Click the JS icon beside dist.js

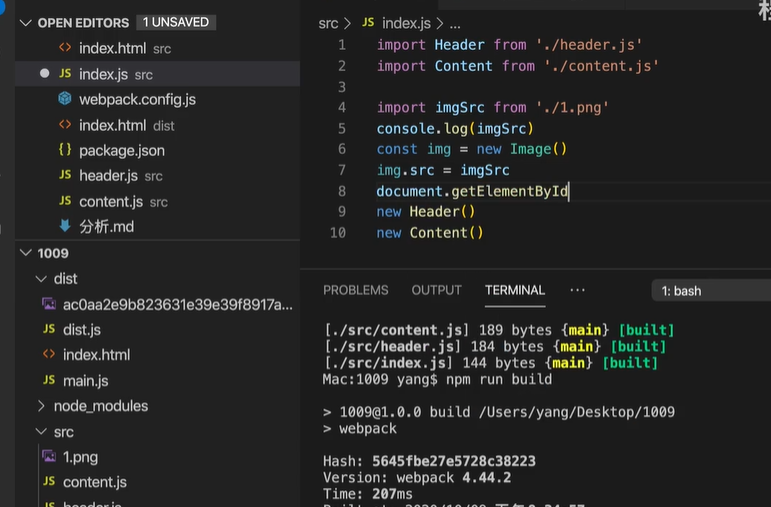(49, 328)
